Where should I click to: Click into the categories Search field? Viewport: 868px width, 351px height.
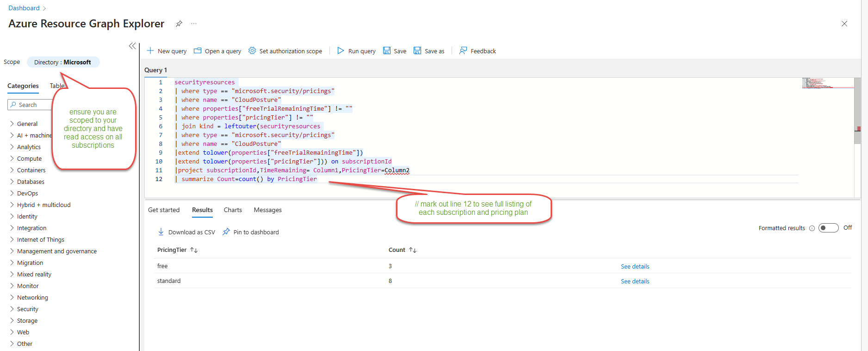pyautogui.click(x=30, y=105)
